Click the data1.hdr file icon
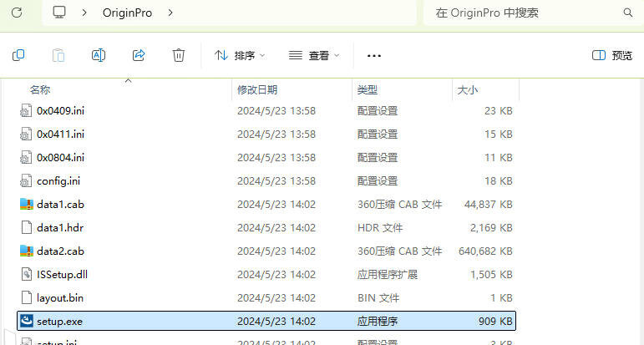This screenshot has height=345, width=644. [26, 228]
